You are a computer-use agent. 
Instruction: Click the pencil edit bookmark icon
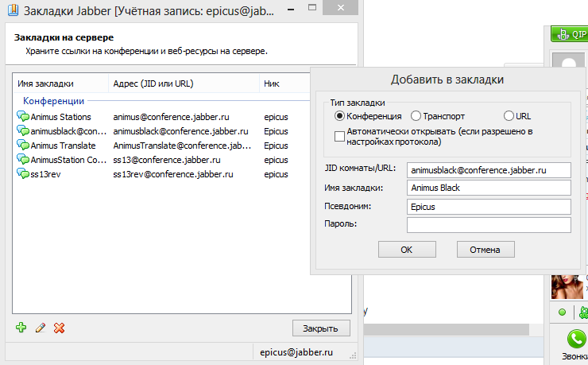point(41,328)
